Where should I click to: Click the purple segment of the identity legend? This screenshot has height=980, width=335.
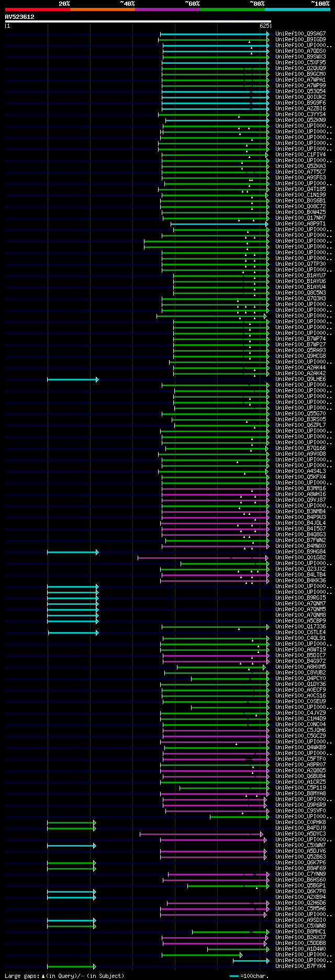pos(167,9)
